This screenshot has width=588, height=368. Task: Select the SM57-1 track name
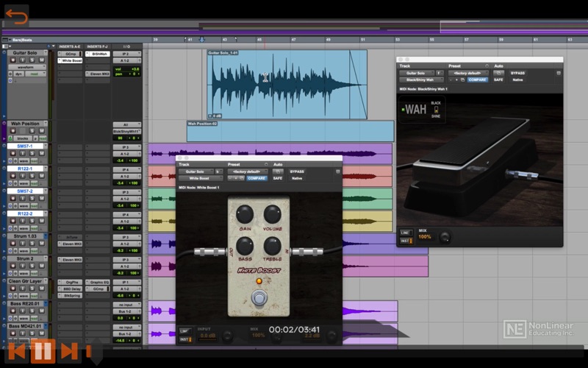click(x=25, y=146)
